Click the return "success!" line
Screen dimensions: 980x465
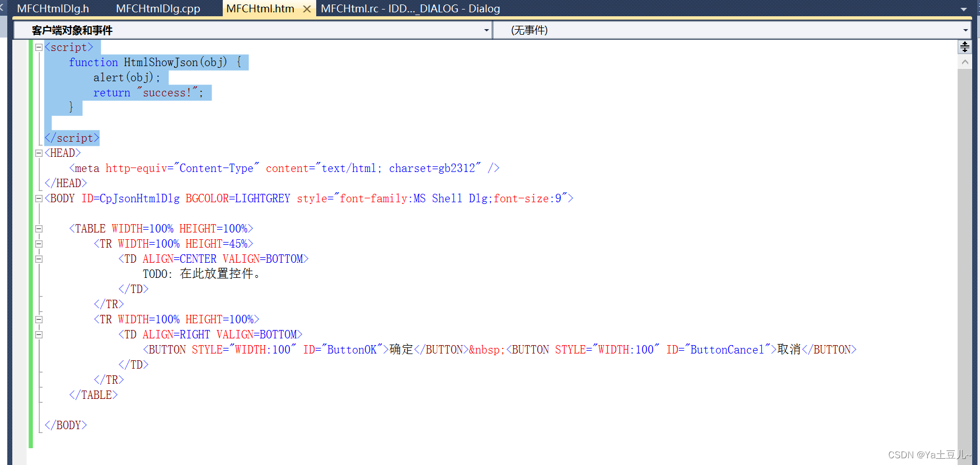click(148, 92)
